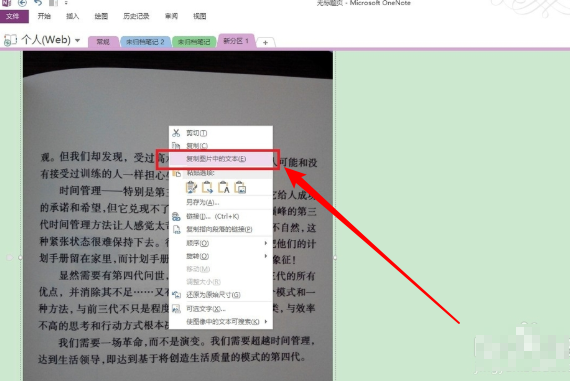Open the 插入 ribbon tab
Image resolution: width=570 pixels, height=381 pixels.
pos(72,16)
